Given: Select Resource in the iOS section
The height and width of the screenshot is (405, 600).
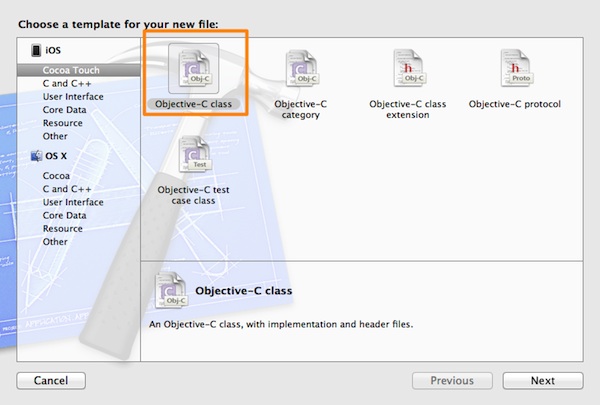Looking at the screenshot, I should (x=62, y=123).
